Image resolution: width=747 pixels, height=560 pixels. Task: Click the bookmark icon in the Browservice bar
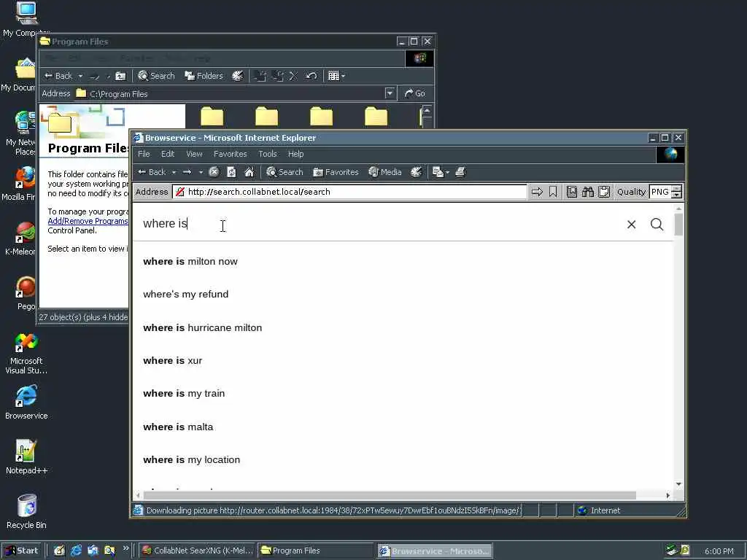tap(553, 192)
